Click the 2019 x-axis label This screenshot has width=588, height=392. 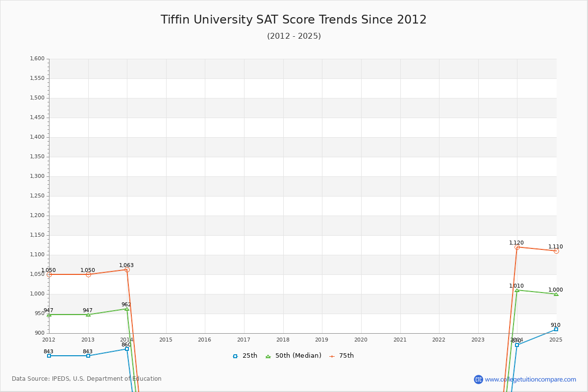pyautogui.click(x=322, y=340)
